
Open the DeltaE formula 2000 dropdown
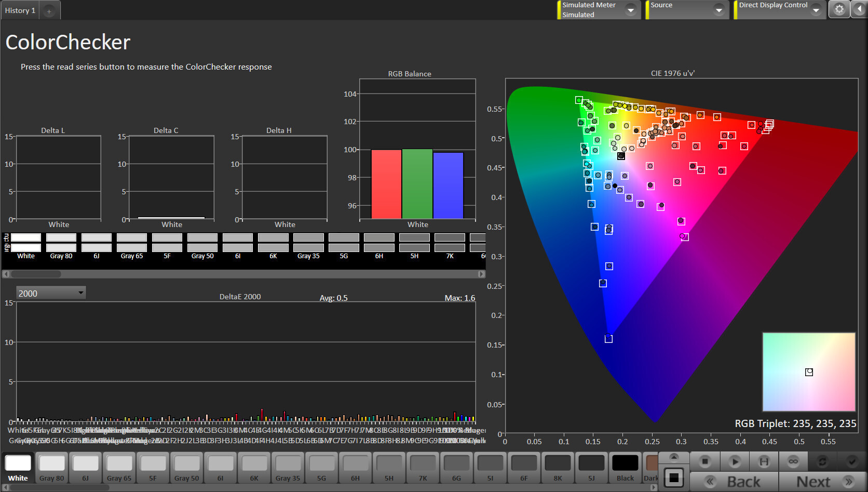coord(51,293)
